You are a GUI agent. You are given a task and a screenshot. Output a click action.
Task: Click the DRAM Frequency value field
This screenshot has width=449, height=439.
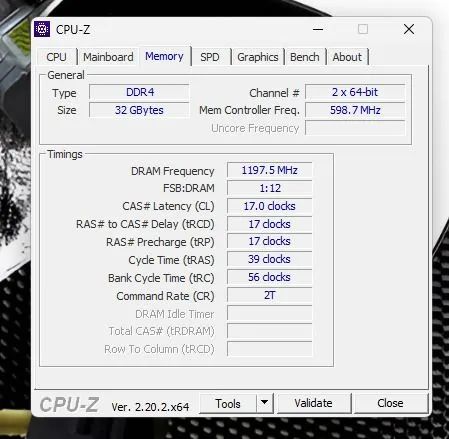click(x=270, y=170)
